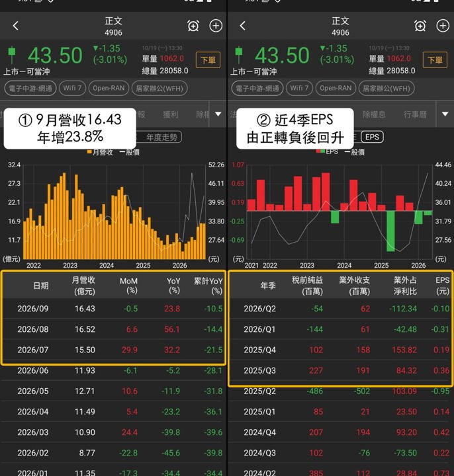454x476 pixels.
Task: Select 居家辦公(WFH) tag in left panel
Action: click(x=159, y=89)
